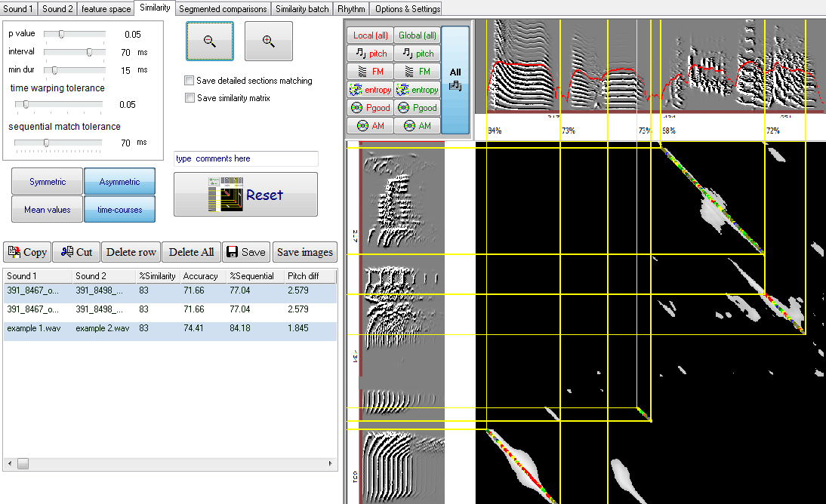Screen dimensions: 826x504
Task: Toggle the Mean values option
Action: (x=47, y=210)
